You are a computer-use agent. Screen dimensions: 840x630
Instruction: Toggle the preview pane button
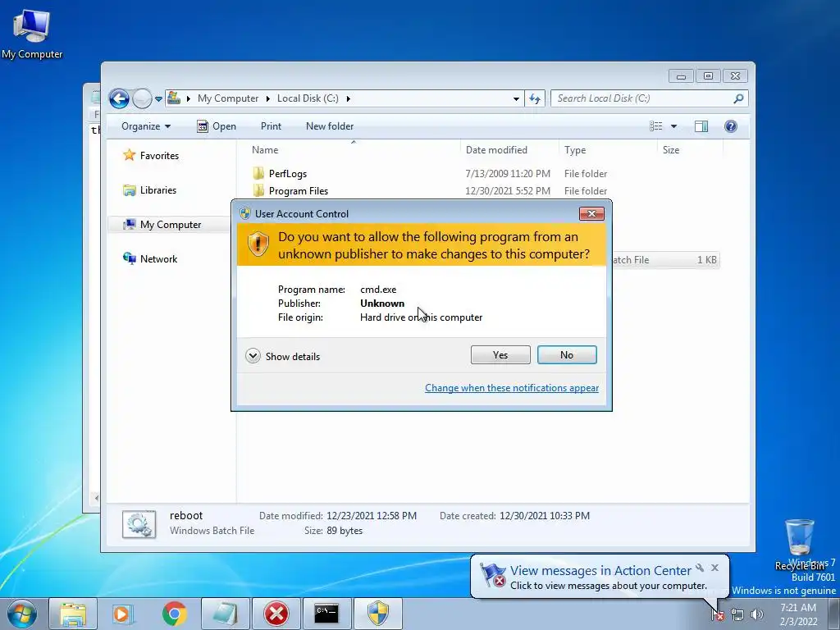click(x=701, y=126)
